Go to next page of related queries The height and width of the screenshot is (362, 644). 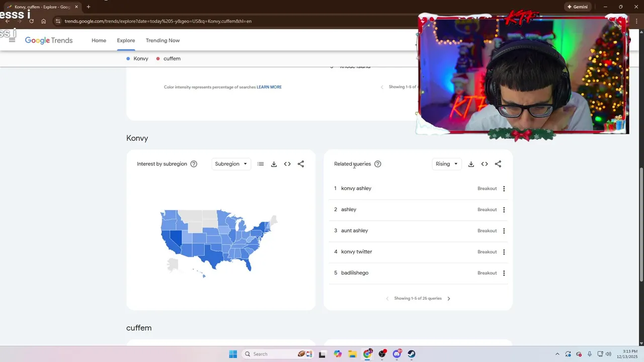pos(449,299)
